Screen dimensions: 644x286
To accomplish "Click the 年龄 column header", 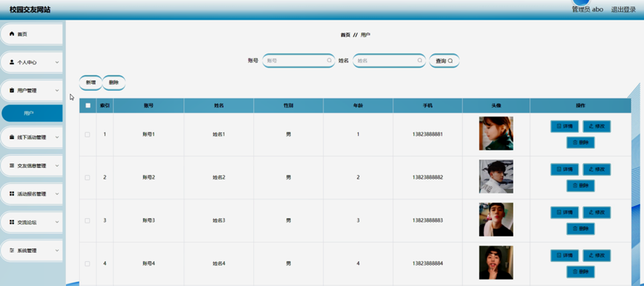I will coord(358,106).
